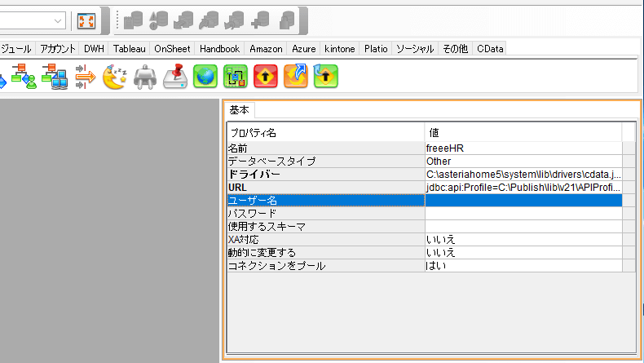The image size is (644, 363).
Task: Select the URL property label
Action: click(326, 188)
